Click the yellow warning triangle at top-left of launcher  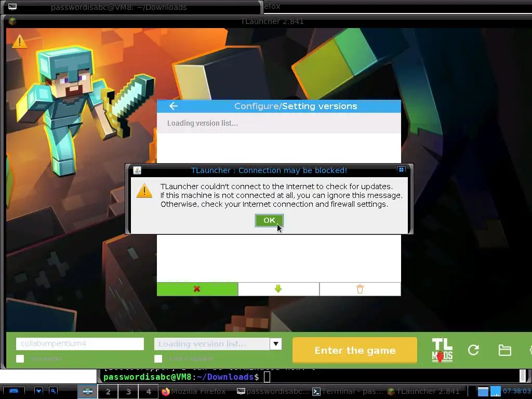click(19, 42)
